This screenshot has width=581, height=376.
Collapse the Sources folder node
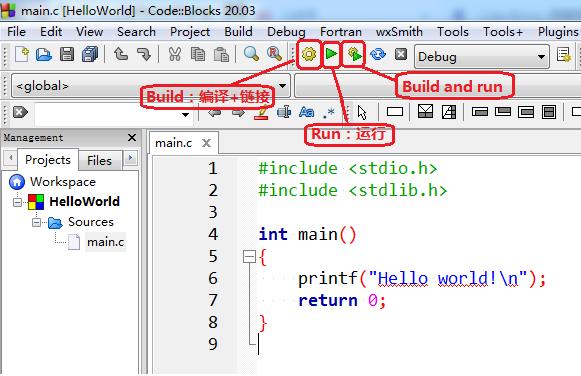(x=36, y=222)
